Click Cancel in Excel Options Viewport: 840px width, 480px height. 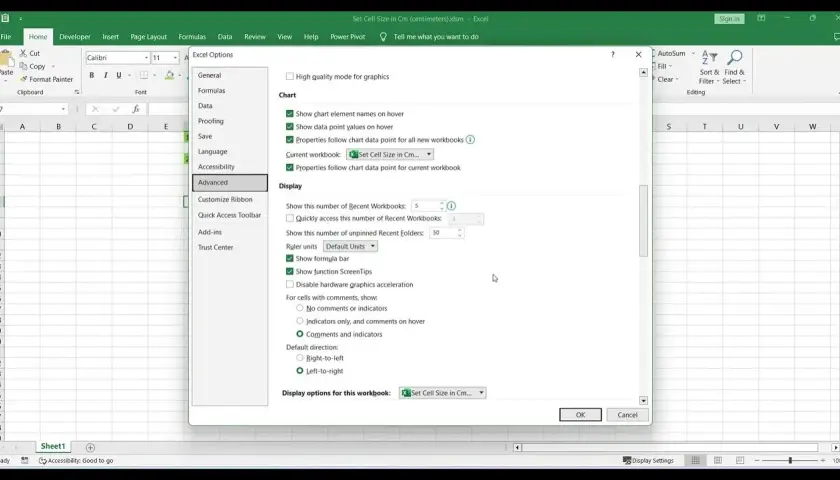coord(627,415)
